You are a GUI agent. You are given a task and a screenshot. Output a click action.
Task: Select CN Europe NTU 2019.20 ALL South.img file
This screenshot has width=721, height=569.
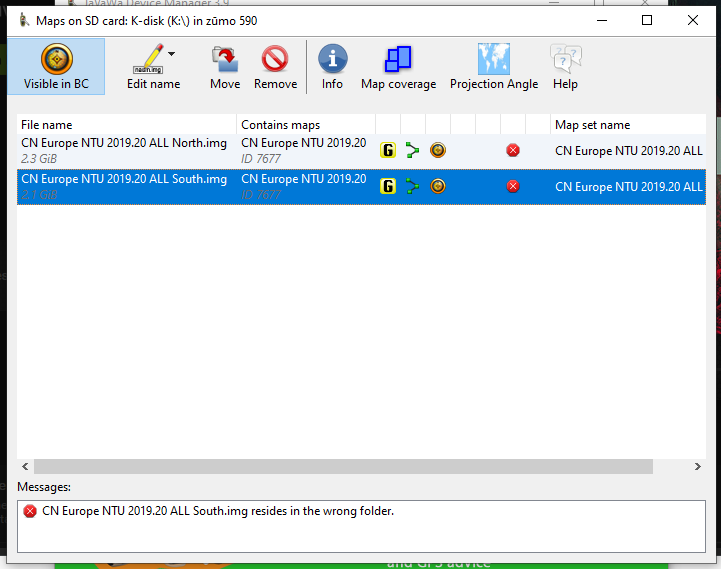(124, 179)
